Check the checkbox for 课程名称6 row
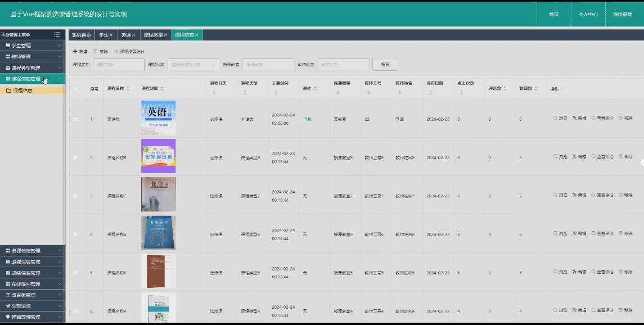The height and width of the screenshot is (325, 644). click(x=75, y=234)
